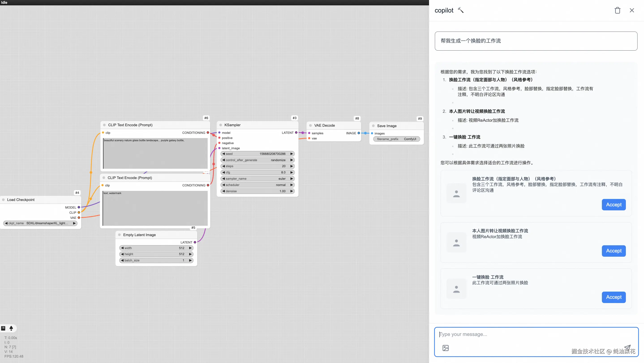The height and width of the screenshot is (363, 644).
Task: Accept the 一键换脸 工作流 option
Action: point(614,297)
